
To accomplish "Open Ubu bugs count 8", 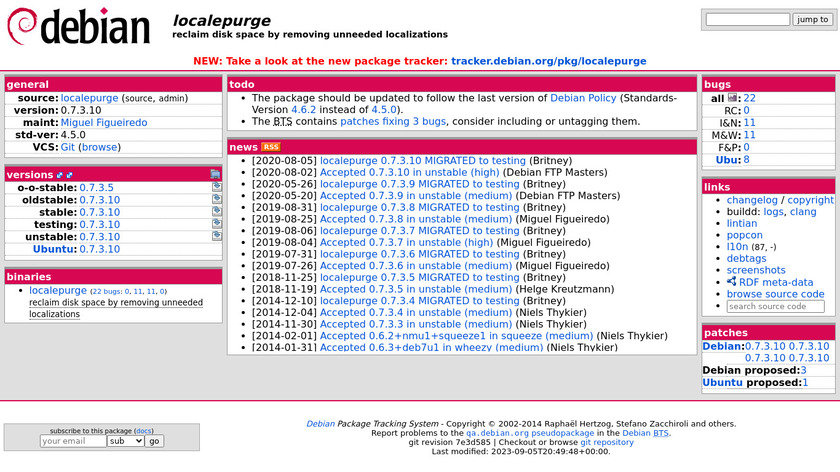I will (746, 160).
